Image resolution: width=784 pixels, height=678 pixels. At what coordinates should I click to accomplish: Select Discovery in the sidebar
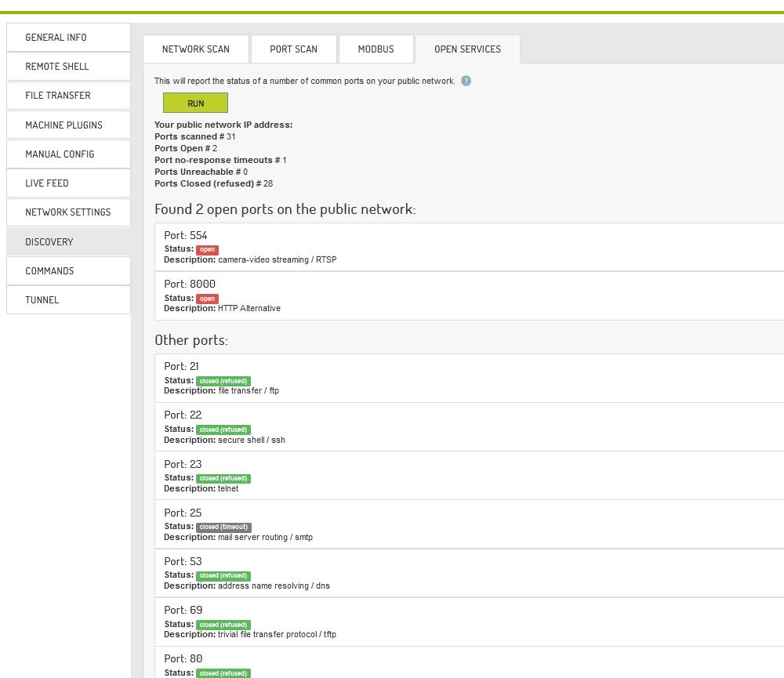tap(68, 242)
